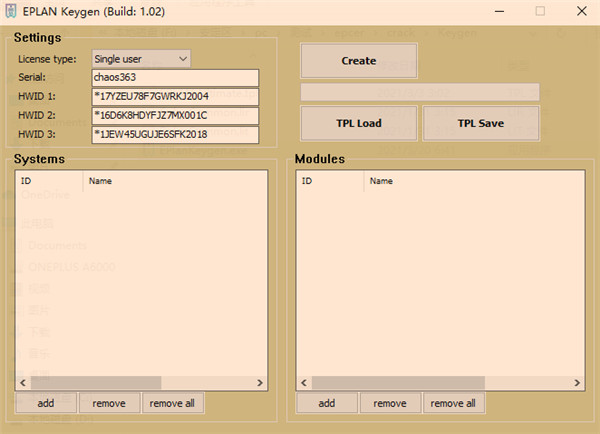Click add under Systems list
This screenshot has height=434, width=600.
click(x=46, y=403)
